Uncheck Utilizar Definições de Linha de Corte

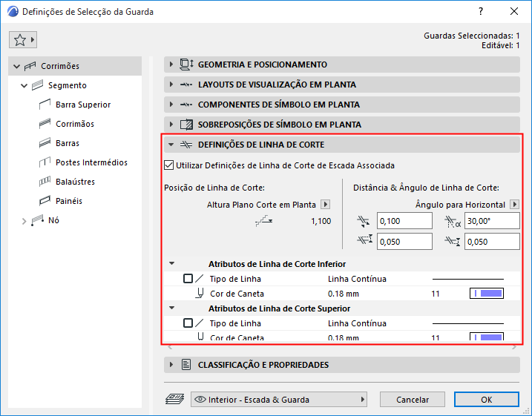click(x=168, y=165)
